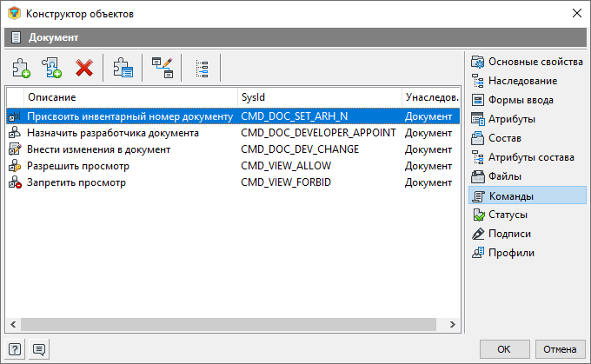Image resolution: width=591 pixels, height=364 pixels.
Task: Select row Назначить разработчика документа
Action: coord(233,133)
